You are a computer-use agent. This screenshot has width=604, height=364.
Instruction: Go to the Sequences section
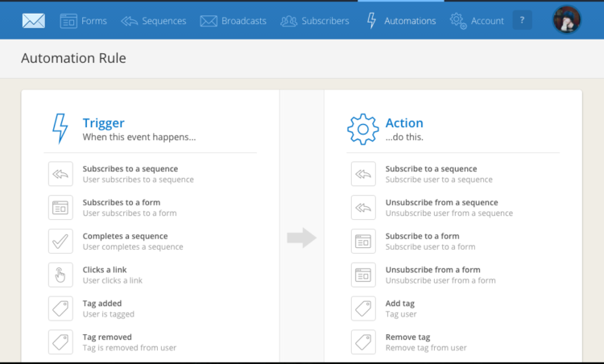pyautogui.click(x=154, y=21)
